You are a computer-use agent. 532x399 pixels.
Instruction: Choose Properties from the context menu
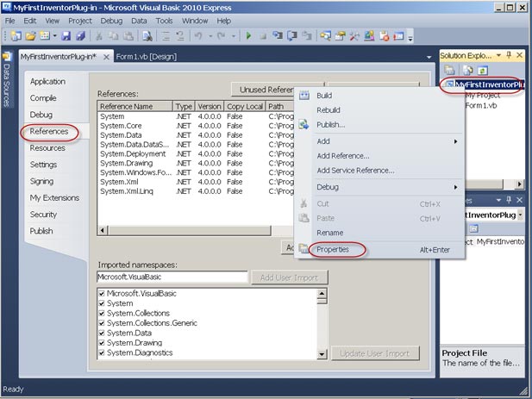(332, 250)
